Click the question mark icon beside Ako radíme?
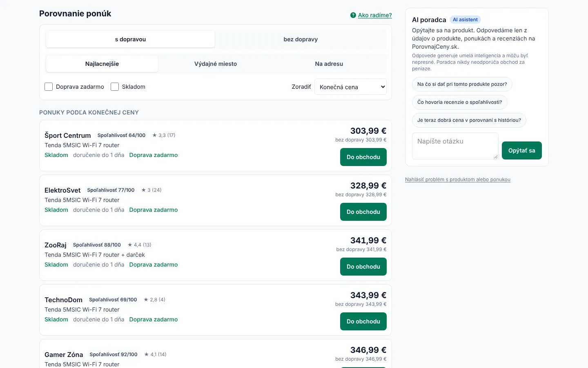This screenshot has height=368, width=588. click(353, 15)
